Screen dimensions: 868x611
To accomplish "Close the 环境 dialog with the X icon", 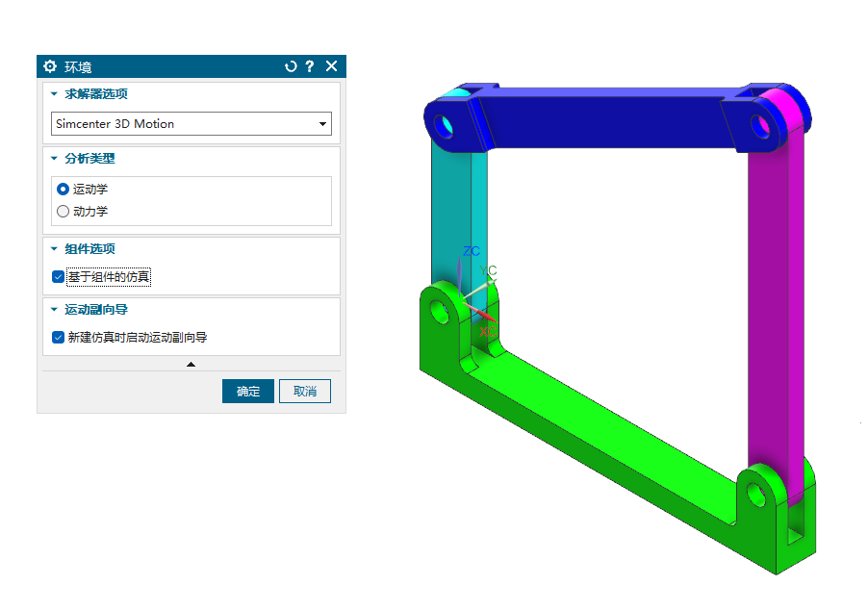I will point(332,66).
